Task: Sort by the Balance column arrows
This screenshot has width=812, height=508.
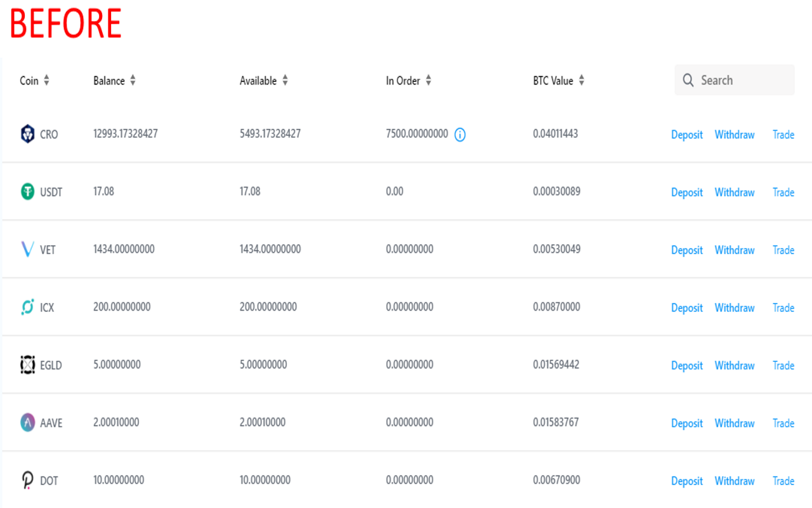Action: coord(133,81)
